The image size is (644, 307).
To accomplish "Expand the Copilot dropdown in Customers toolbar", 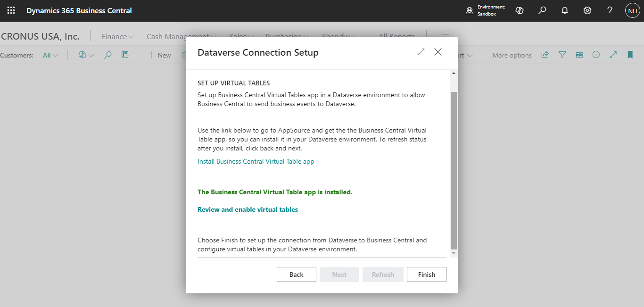I will pyautogui.click(x=86, y=55).
